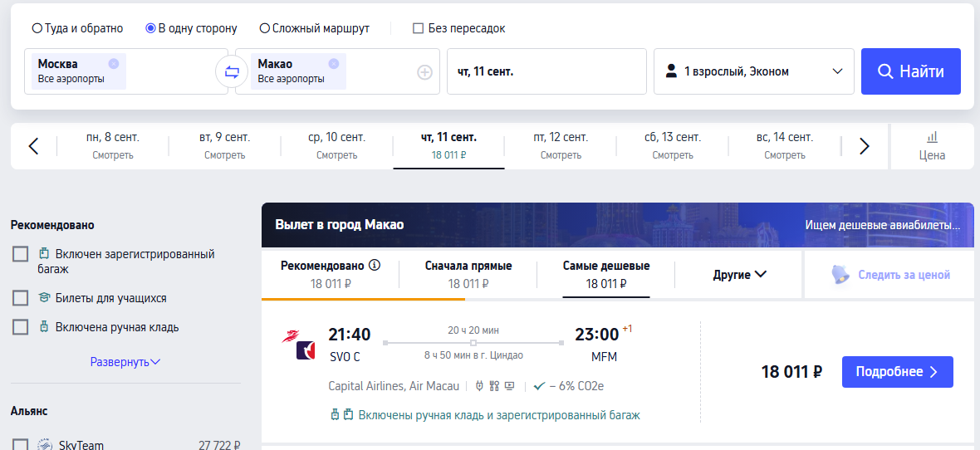Viewport: 980px width, 450px height.
Task: Remove Макао from destination field
Action: coord(334,63)
